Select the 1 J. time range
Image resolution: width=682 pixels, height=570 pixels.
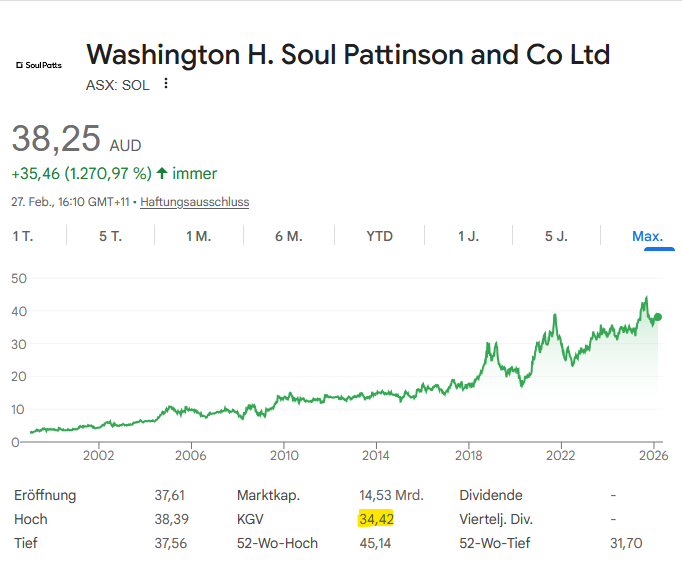tap(467, 236)
